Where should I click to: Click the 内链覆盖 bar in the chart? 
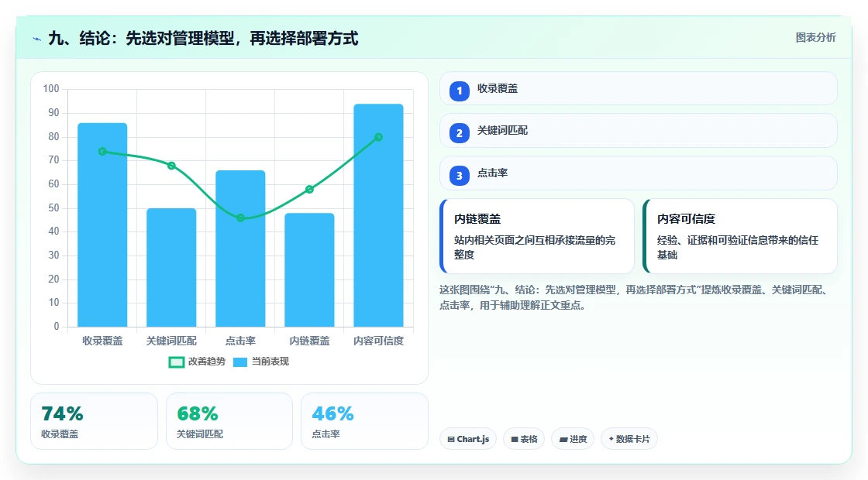click(309, 270)
